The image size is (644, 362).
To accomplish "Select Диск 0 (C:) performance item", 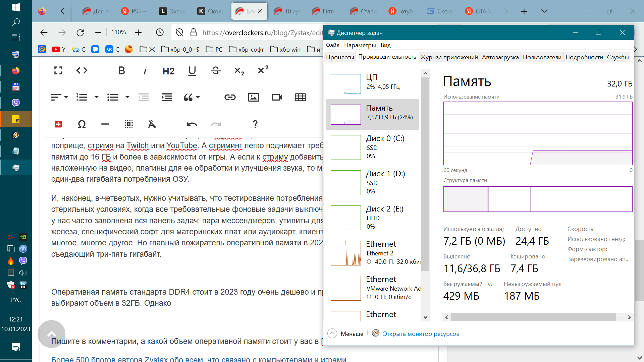I will tap(372, 147).
